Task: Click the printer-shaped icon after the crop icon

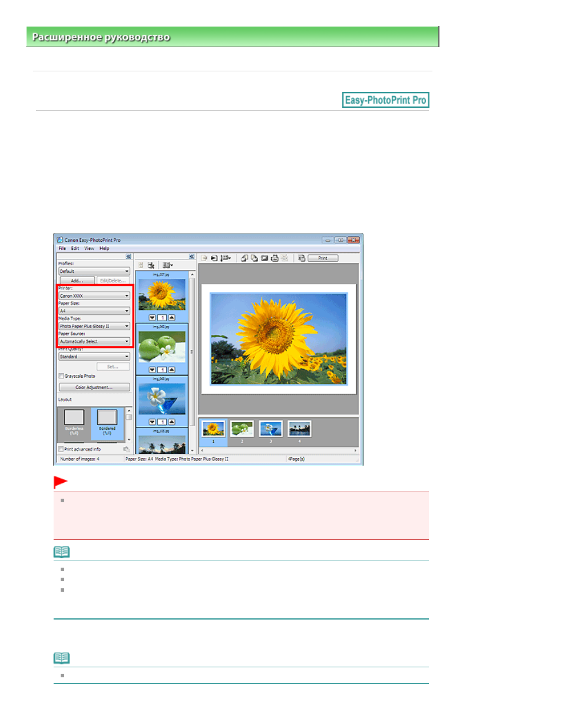Action: [x=275, y=258]
